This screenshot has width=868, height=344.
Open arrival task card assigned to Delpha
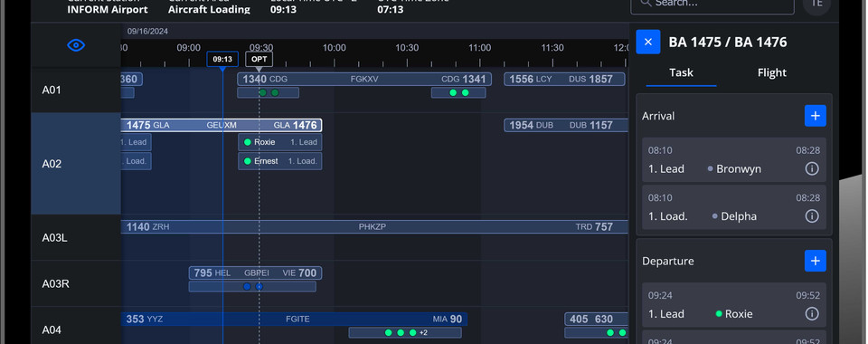point(734,207)
